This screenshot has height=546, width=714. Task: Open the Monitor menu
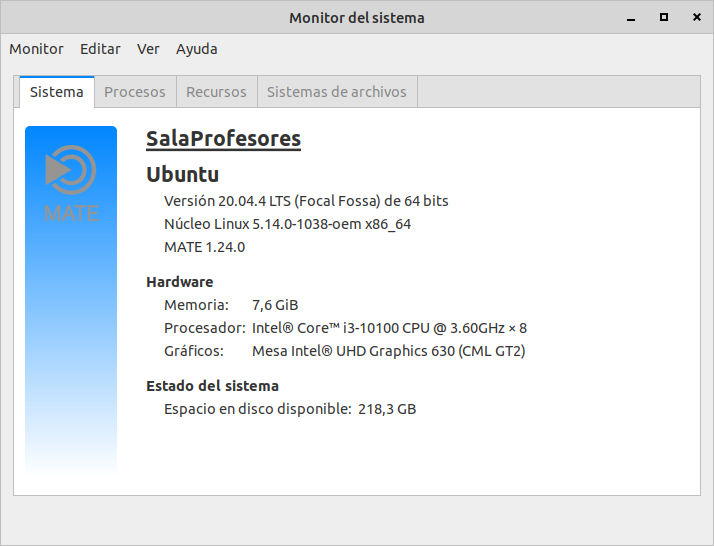pyautogui.click(x=36, y=49)
